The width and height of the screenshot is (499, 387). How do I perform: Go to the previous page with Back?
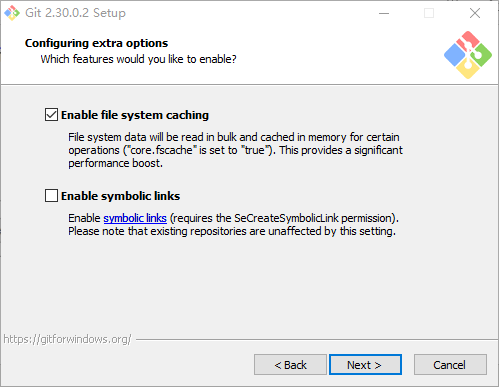point(290,365)
